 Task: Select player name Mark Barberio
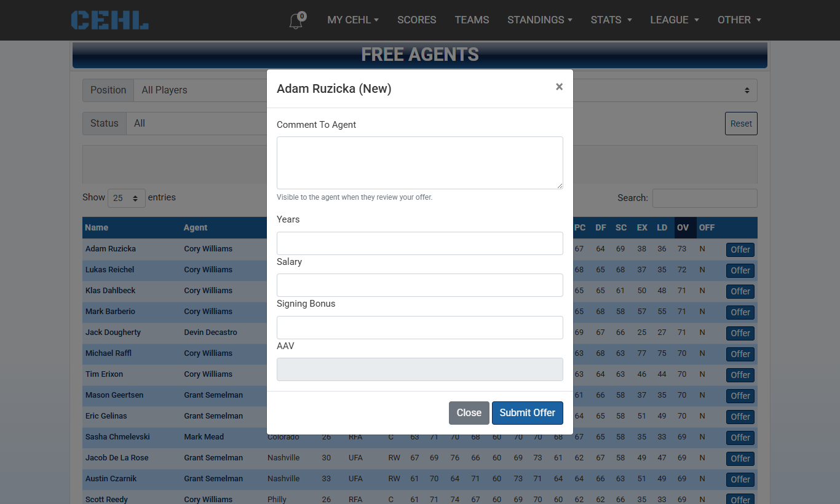click(110, 312)
